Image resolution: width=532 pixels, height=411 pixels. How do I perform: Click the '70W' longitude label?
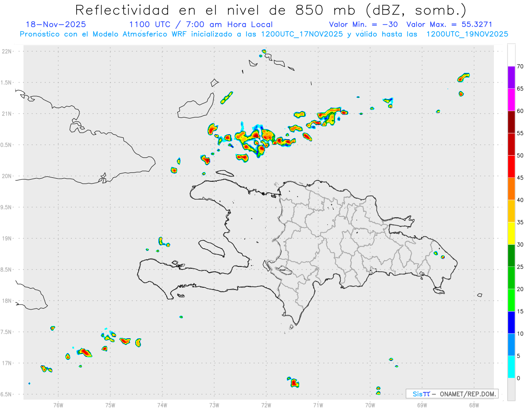[x=370, y=404]
